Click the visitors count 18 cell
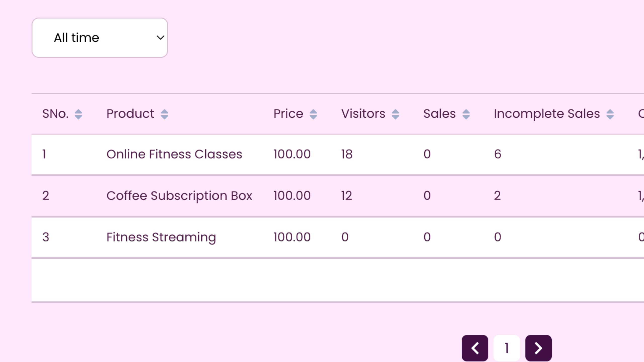Screen dimensions: 644x362 [347, 154]
